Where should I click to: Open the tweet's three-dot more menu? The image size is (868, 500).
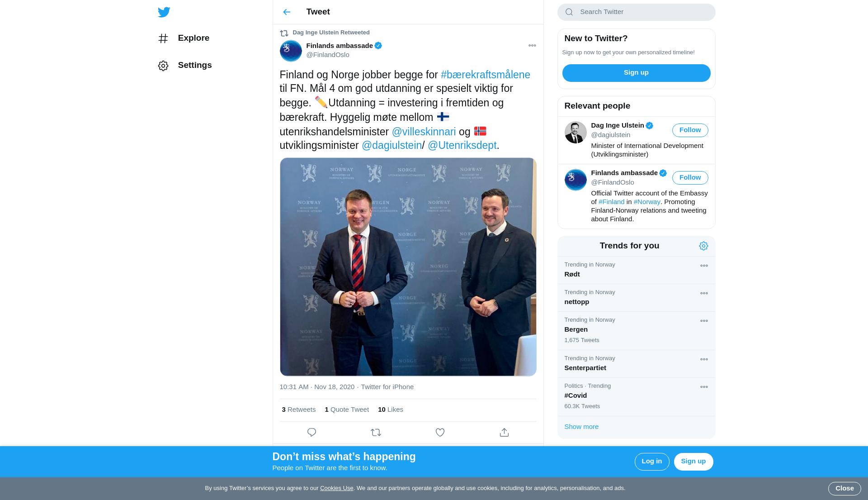(x=532, y=46)
